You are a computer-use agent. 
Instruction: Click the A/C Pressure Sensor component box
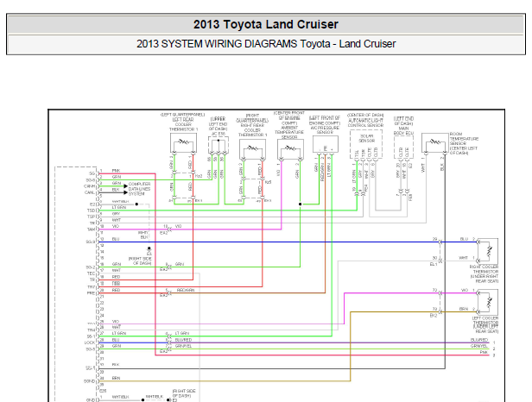(x=326, y=145)
